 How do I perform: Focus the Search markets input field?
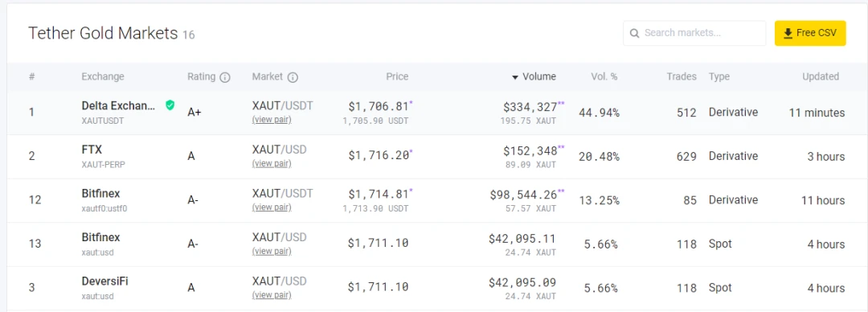694,33
